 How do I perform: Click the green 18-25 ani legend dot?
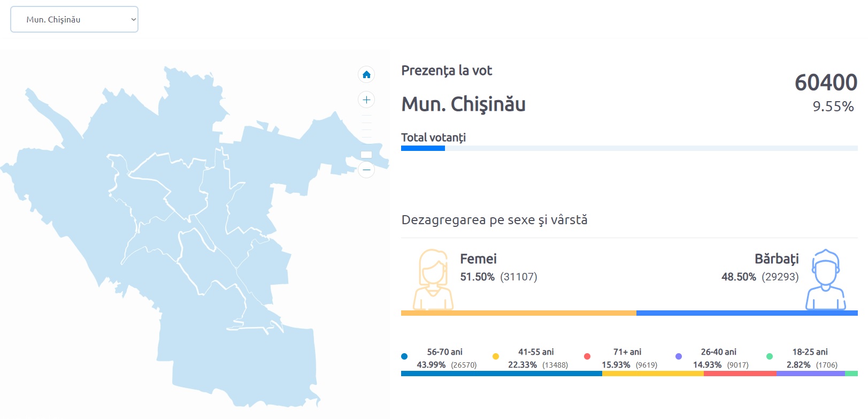(770, 356)
